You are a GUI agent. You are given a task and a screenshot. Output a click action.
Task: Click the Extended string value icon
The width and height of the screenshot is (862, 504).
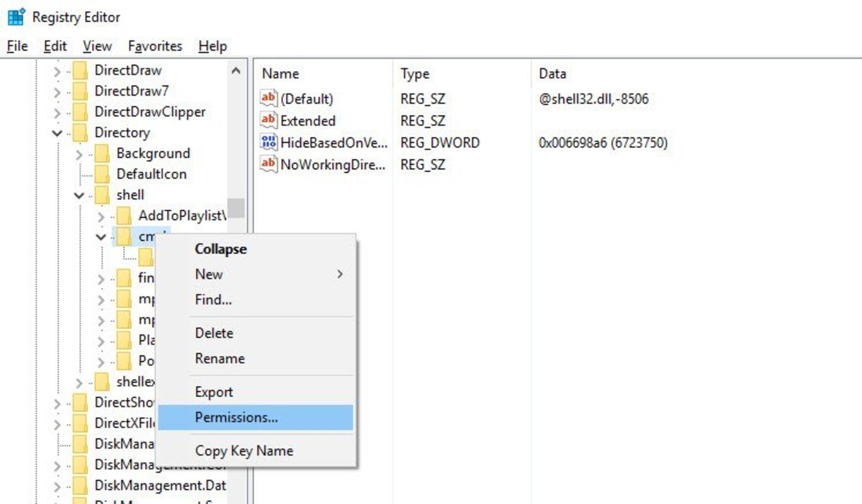pos(268,120)
